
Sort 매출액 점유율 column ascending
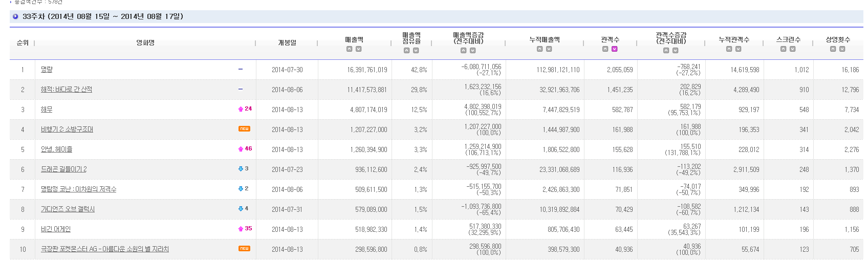coord(406,51)
